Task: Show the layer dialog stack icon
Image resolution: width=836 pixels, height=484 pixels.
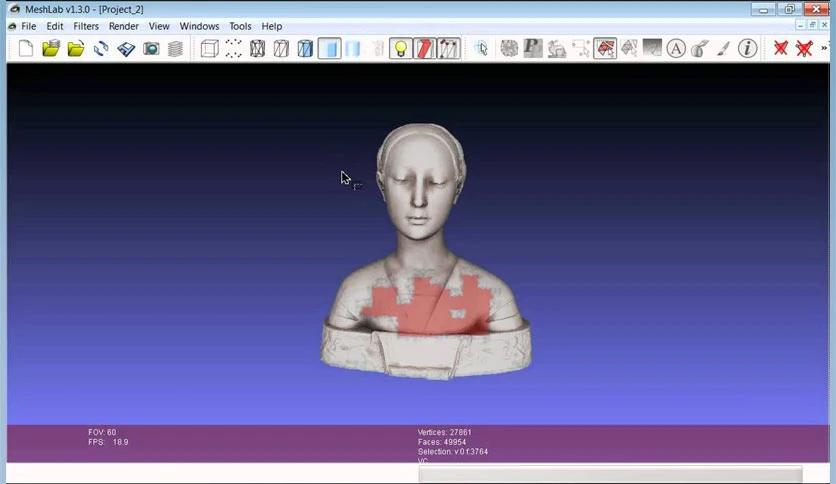Action: (x=175, y=49)
